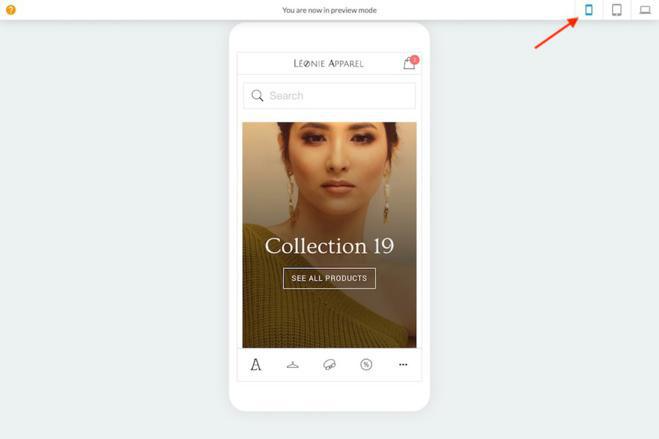Screen dimensions: 659x439
Task: Switch to tablet preview mode
Action: pyautogui.click(x=617, y=10)
